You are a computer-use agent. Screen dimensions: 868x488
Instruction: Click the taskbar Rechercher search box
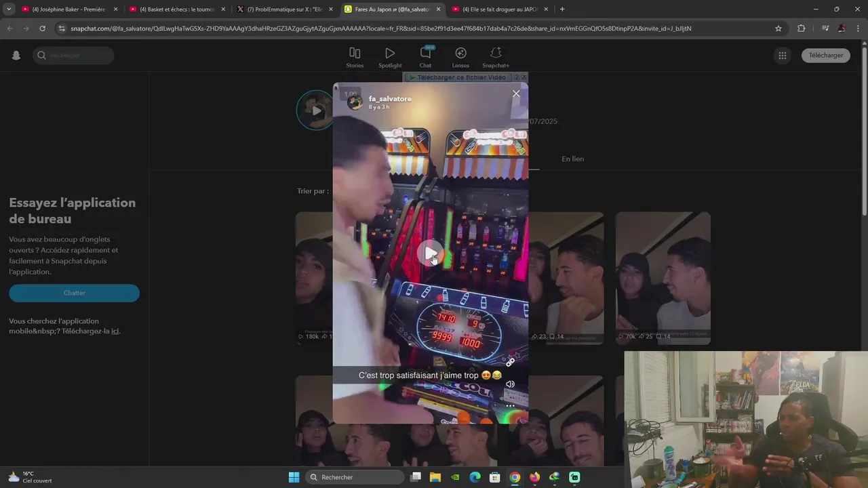(x=354, y=477)
